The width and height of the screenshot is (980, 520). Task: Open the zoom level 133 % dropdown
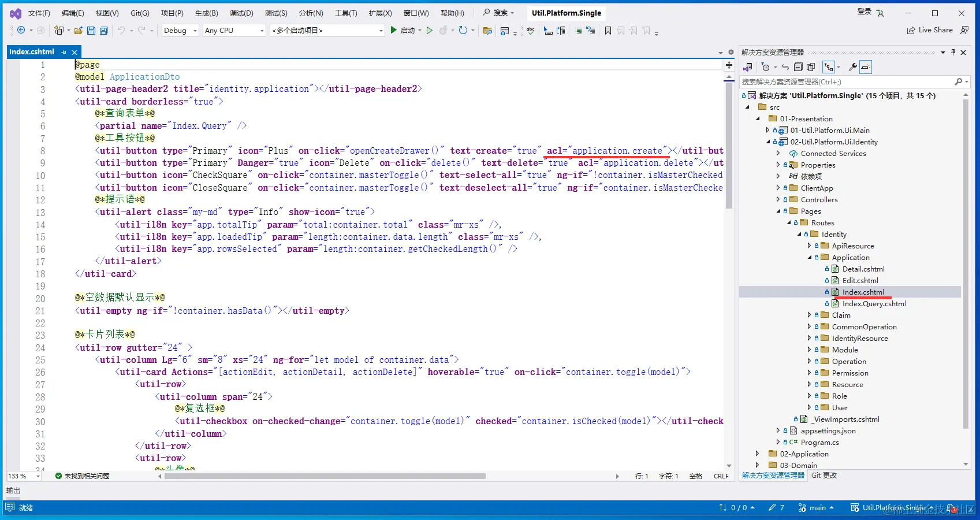(x=24, y=476)
